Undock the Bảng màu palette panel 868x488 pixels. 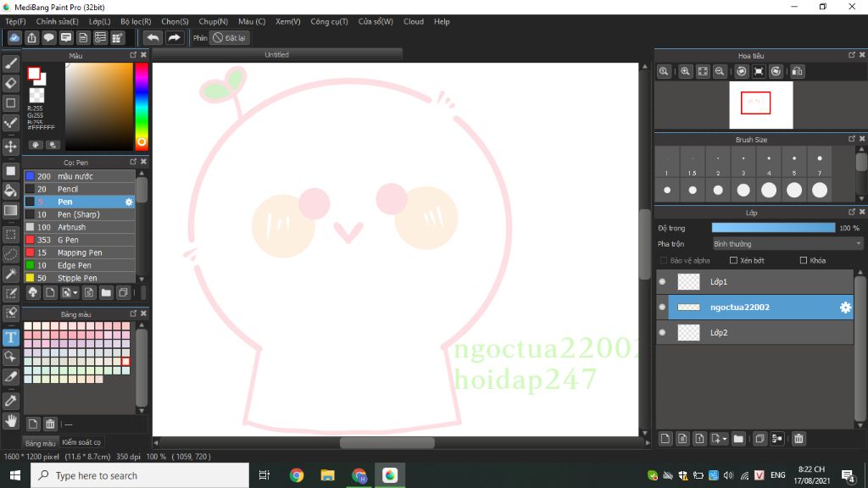pos(133,313)
